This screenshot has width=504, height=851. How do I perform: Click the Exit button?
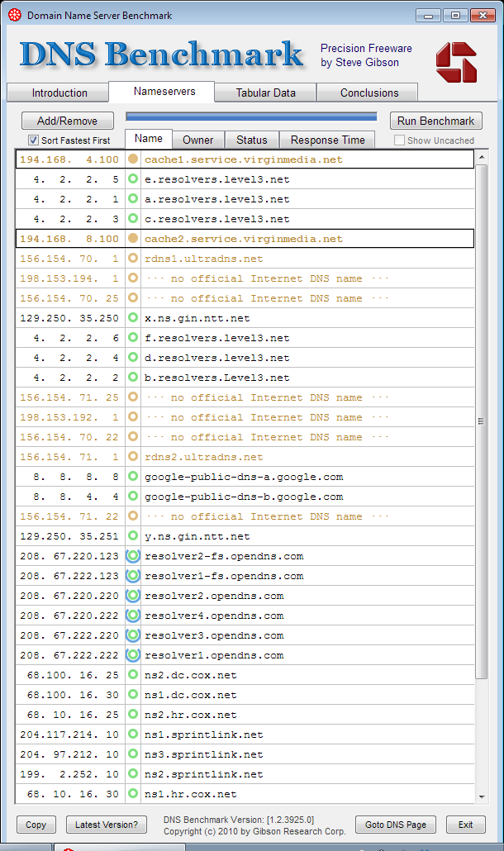[x=465, y=825]
